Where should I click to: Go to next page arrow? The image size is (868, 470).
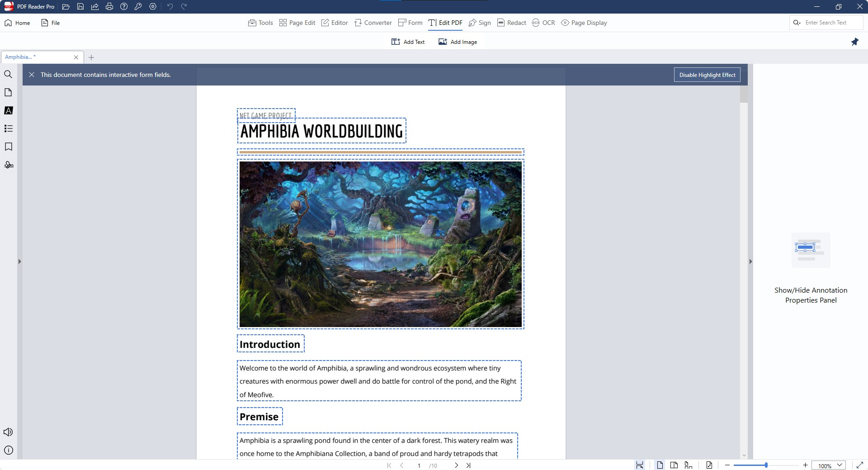[456, 465]
